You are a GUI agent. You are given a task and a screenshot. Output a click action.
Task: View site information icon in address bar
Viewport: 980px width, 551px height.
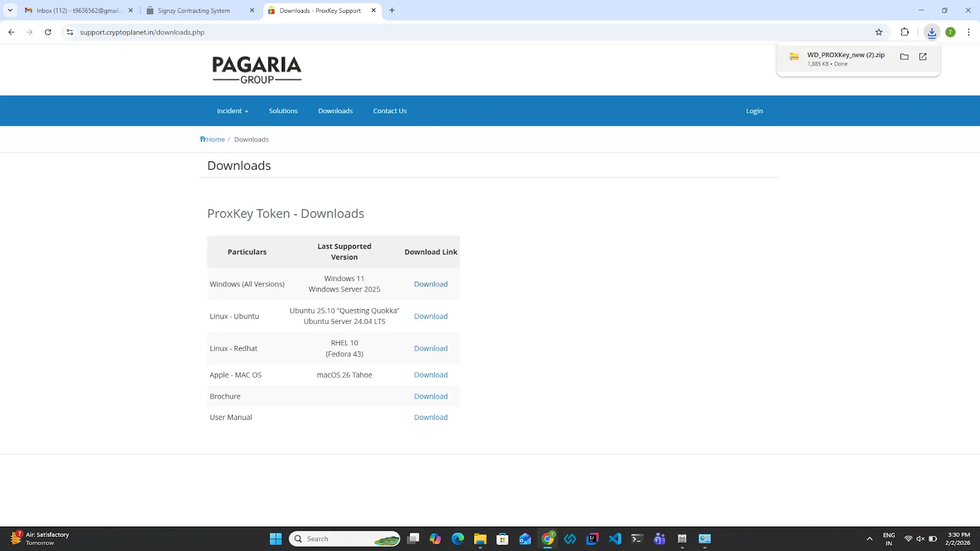[70, 32]
